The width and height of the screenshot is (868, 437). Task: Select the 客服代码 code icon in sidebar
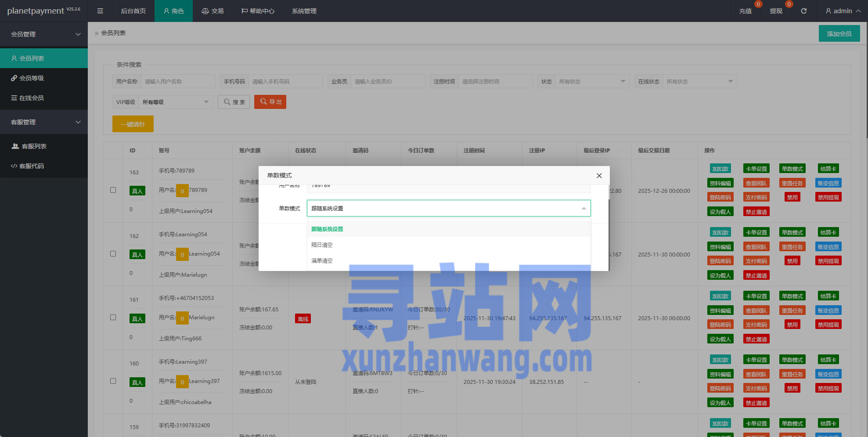(x=13, y=166)
